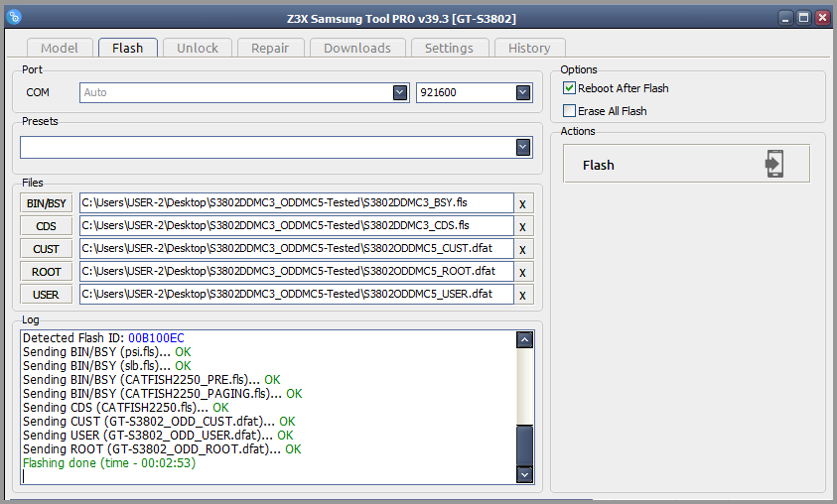This screenshot has height=504, width=837.
Task: Click the S3802ODDMC5_USER.dfat path field
Action: [x=297, y=295]
